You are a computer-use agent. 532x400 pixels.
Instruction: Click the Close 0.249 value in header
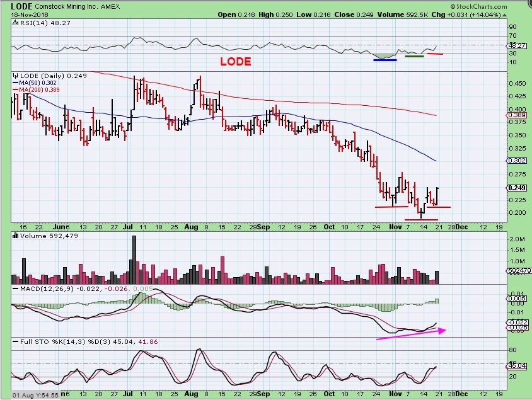(x=354, y=14)
